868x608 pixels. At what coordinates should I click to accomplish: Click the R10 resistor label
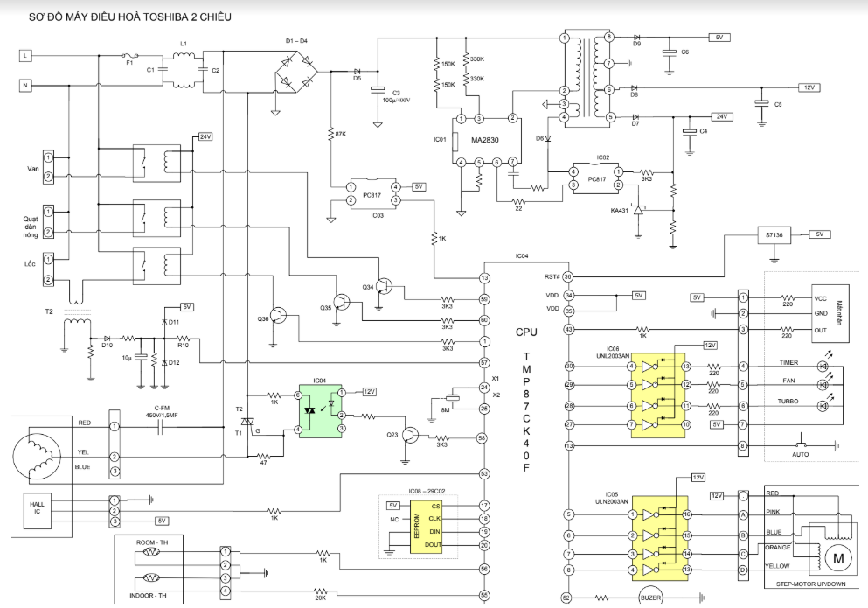click(183, 346)
